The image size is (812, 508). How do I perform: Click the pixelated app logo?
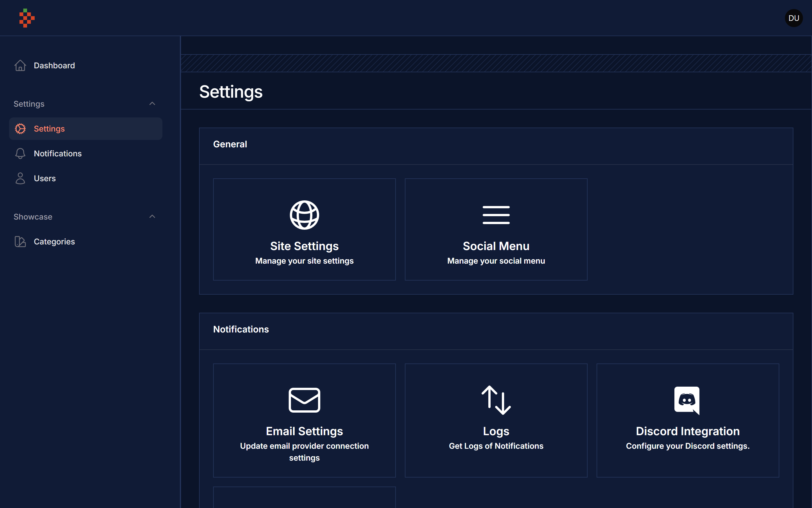pyautogui.click(x=27, y=18)
